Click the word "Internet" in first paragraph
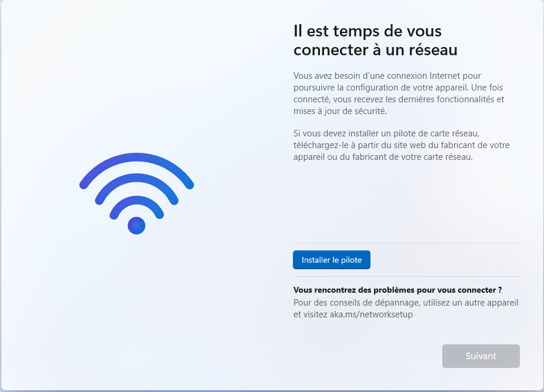The height and width of the screenshot is (392, 544). pyautogui.click(x=445, y=76)
